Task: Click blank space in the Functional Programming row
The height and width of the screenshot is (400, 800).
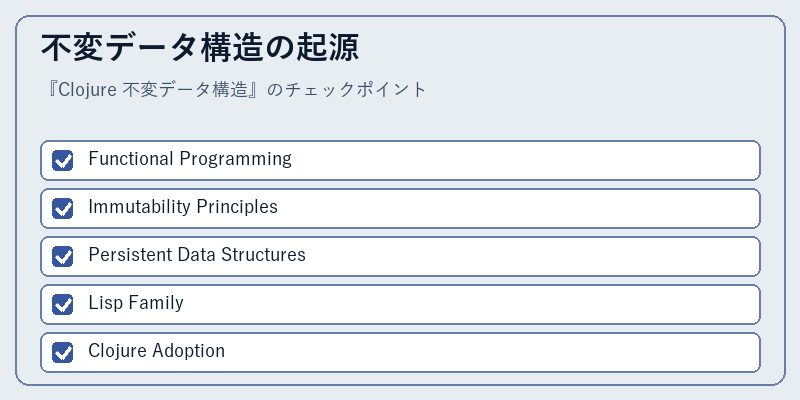Action: (526, 160)
